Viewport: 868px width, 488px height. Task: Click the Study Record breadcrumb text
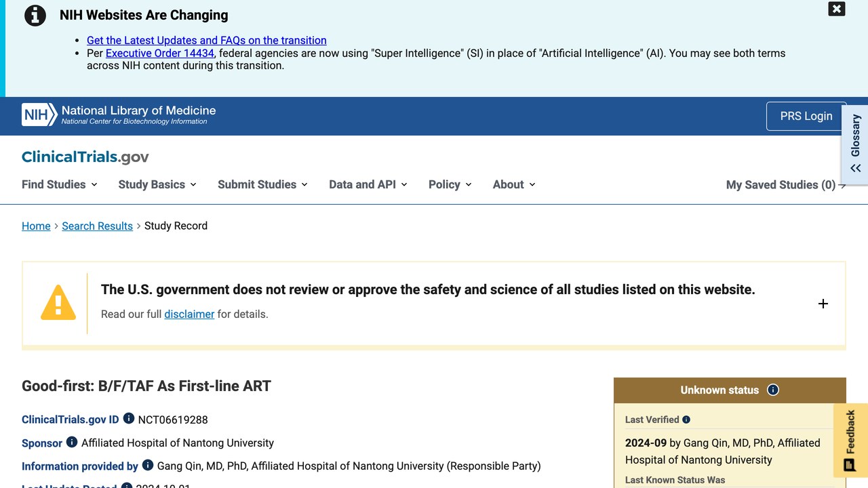[x=176, y=226]
